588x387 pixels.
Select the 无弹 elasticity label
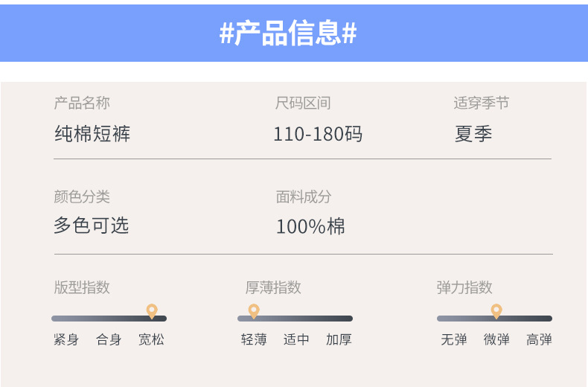(x=454, y=339)
